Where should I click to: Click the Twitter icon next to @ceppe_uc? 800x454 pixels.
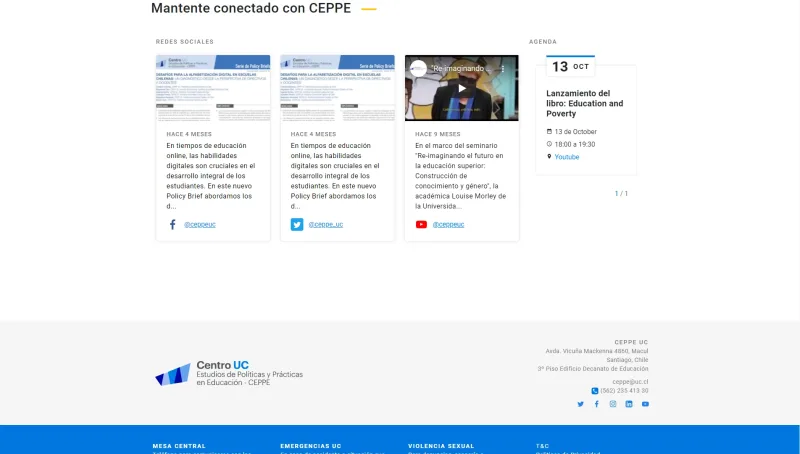coord(297,224)
